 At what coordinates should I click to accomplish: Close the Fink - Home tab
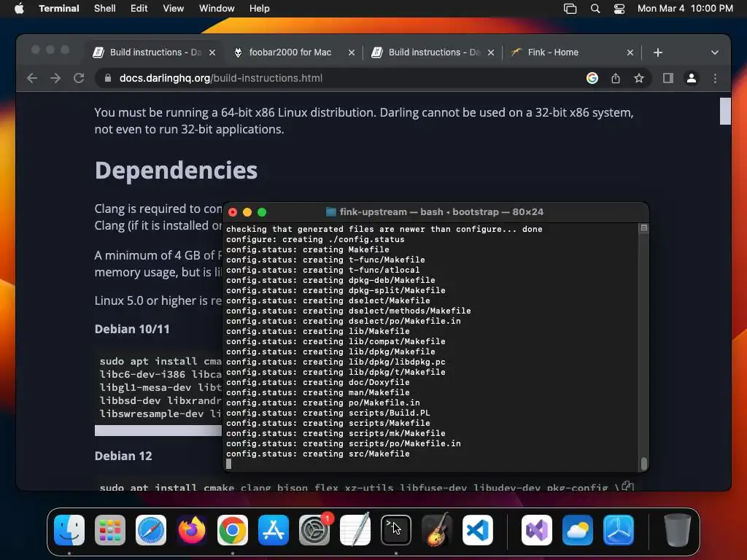pos(630,52)
